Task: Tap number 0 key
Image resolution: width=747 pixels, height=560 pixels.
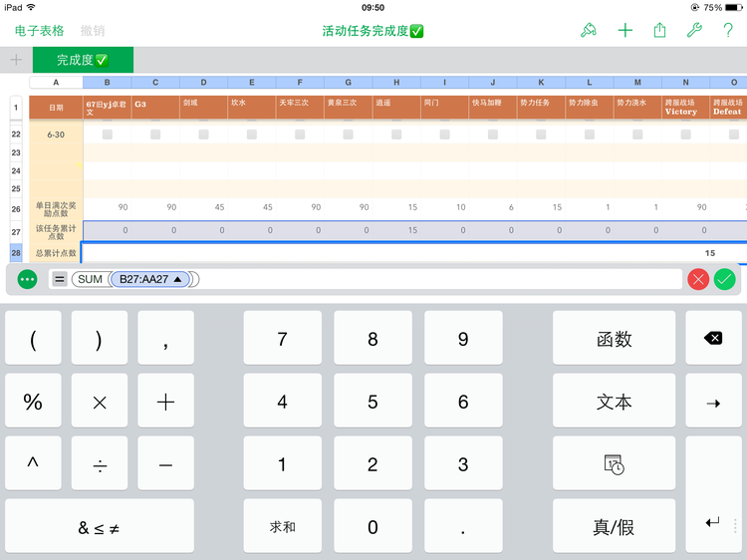Action: pyautogui.click(x=373, y=526)
